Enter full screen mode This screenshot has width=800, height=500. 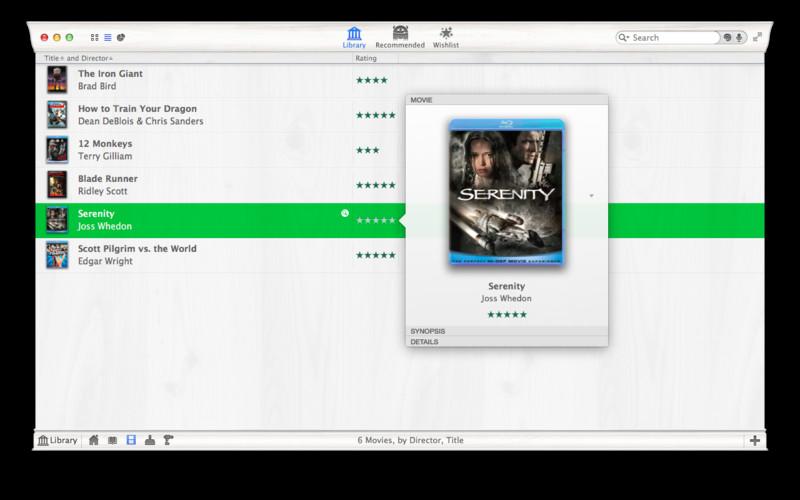tap(758, 37)
